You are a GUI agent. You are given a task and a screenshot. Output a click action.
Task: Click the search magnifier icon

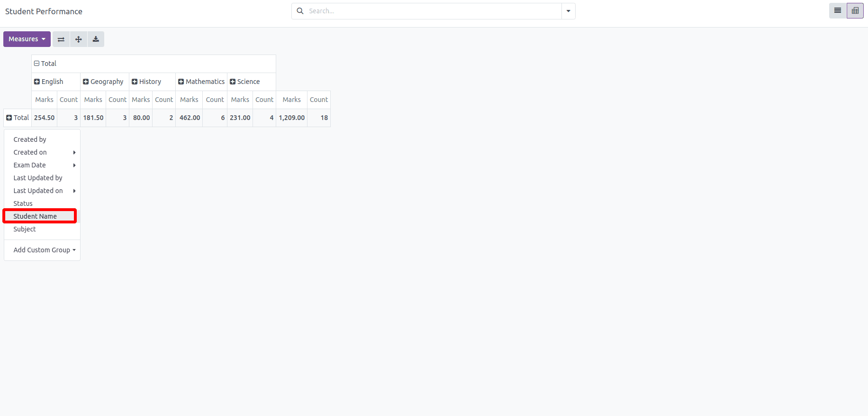300,11
